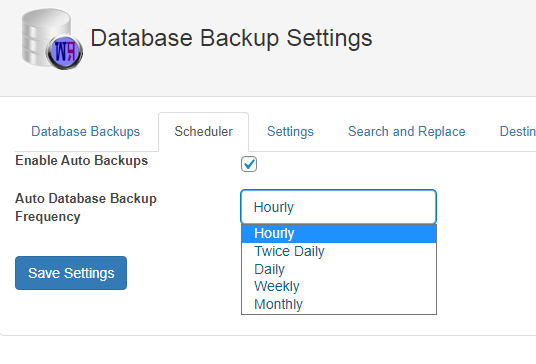The height and width of the screenshot is (364, 536).
Task: Select the Weekly backup frequency
Action: pyautogui.click(x=339, y=286)
